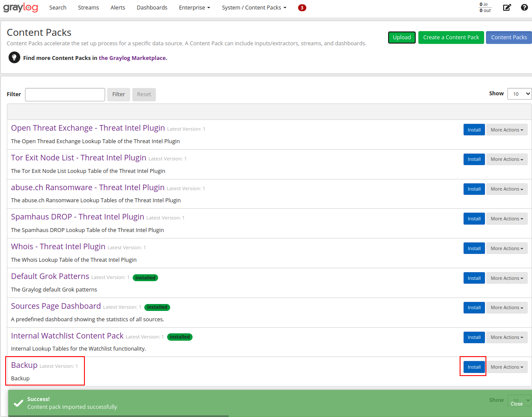Click the lightbulb icon beside Marketplace hint
Image resolution: width=532 pixels, height=417 pixels.
click(x=14, y=57)
